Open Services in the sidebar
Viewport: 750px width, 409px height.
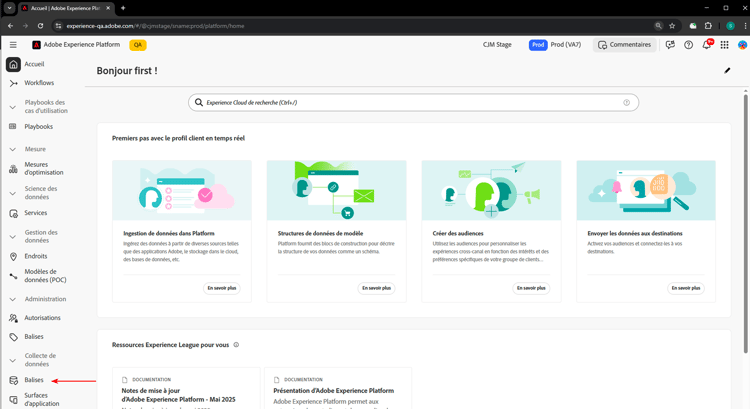tap(36, 213)
